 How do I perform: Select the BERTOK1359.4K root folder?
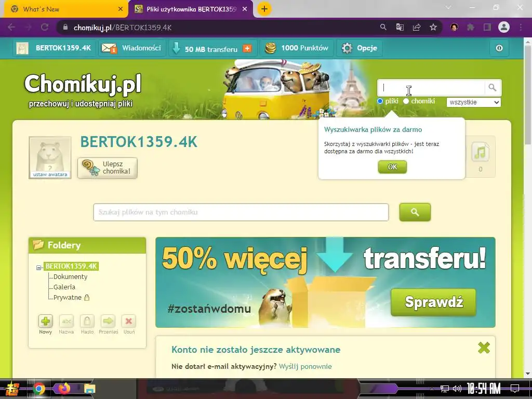tap(71, 266)
